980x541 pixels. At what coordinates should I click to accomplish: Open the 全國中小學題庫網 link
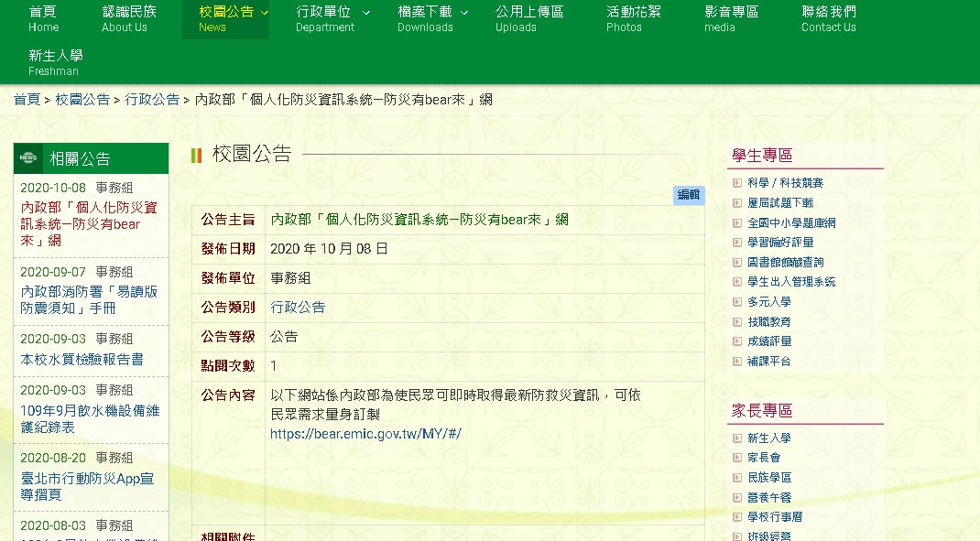(x=791, y=223)
